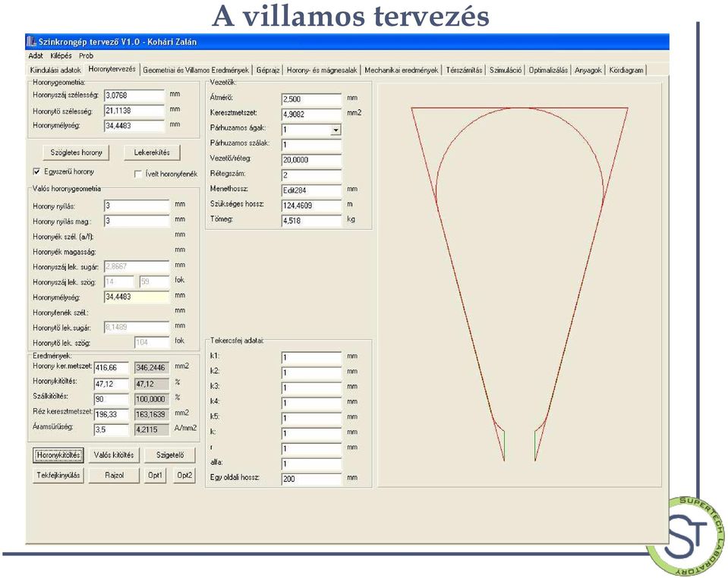Click the Átmérő field showing 2,500
728x578 pixels.
[311, 99]
